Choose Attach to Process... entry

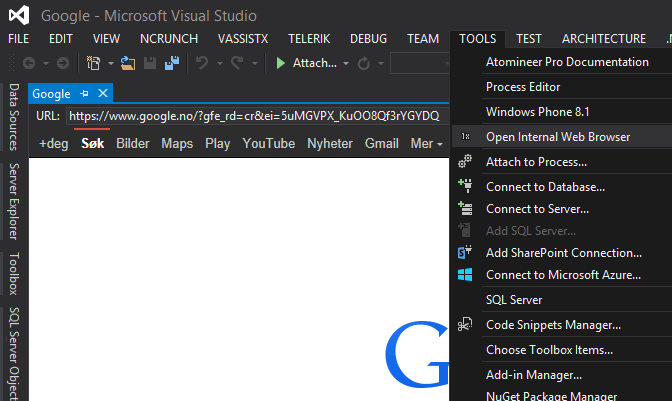[x=536, y=162]
